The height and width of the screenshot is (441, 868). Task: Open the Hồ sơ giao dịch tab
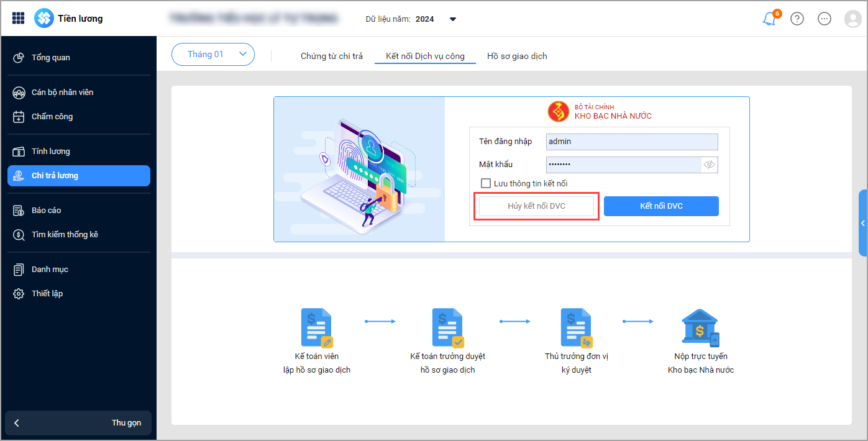(517, 56)
